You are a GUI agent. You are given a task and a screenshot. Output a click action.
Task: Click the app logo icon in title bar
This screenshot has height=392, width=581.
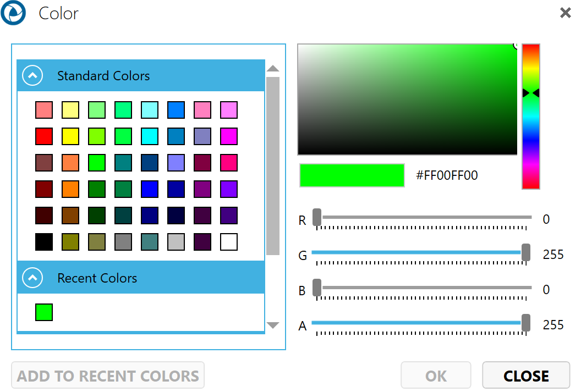tap(14, 13)
